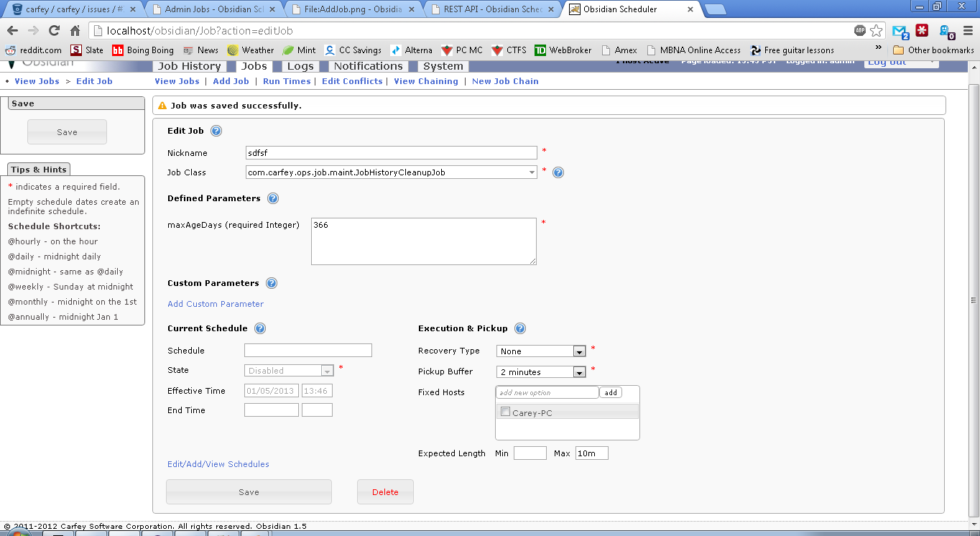Click the Add Custom Parameter link

coord(216,304)
